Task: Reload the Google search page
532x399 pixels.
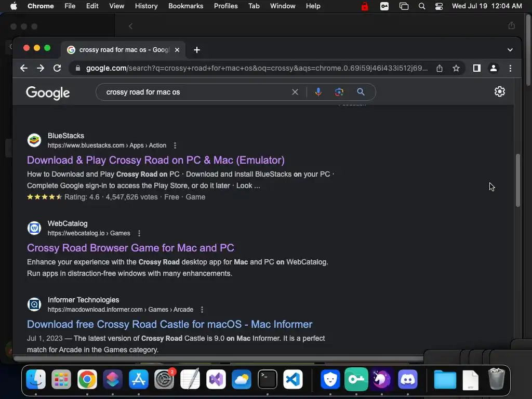Action: [x=57, y=68]
